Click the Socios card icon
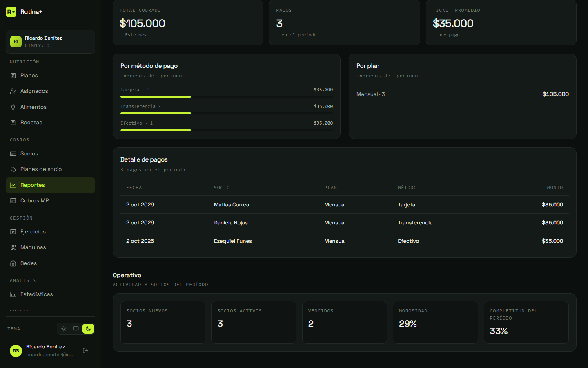The image size is (588, 368). pyautogui.click(x=13, y=154)
